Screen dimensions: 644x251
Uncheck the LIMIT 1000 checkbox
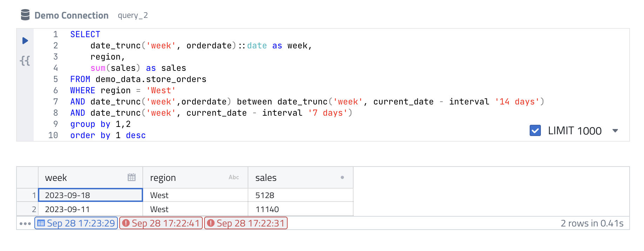535,131
